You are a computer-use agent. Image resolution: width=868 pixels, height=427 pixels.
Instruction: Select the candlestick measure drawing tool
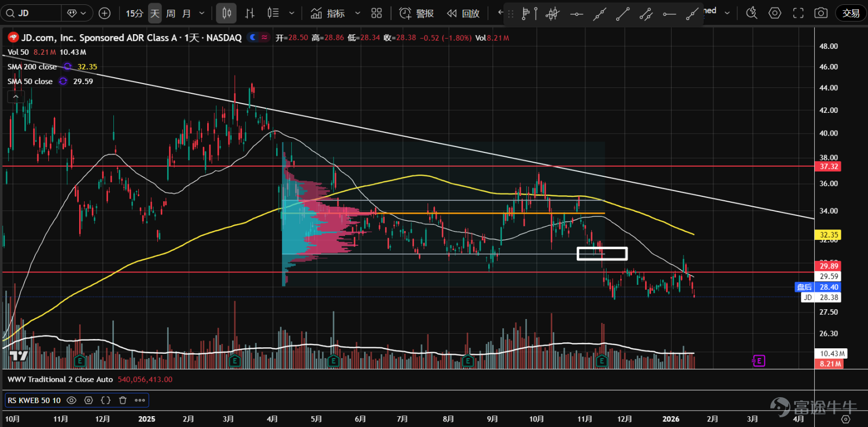tap(552, 14)
